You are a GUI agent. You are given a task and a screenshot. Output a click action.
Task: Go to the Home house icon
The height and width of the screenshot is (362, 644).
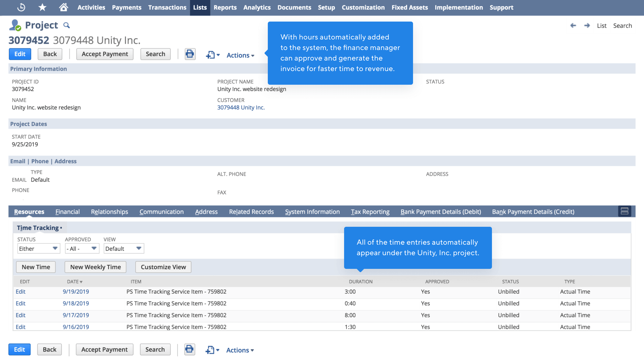[63, 7]
